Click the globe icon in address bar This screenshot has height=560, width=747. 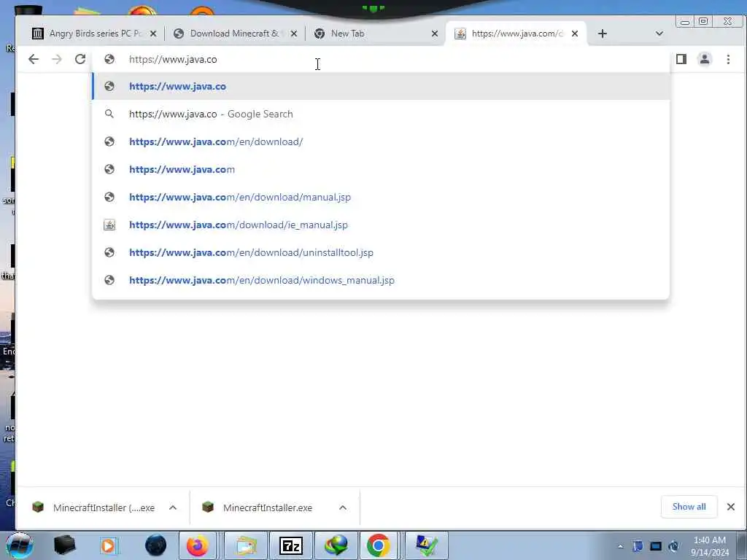109,59
